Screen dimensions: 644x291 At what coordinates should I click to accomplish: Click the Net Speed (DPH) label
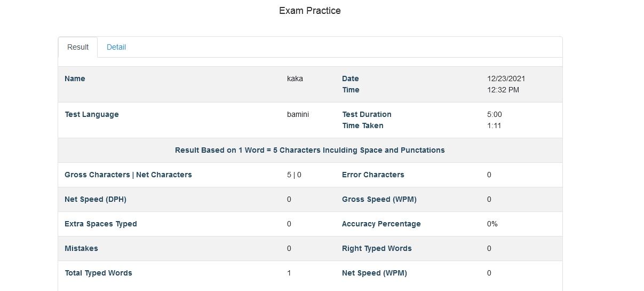(96, 199)
